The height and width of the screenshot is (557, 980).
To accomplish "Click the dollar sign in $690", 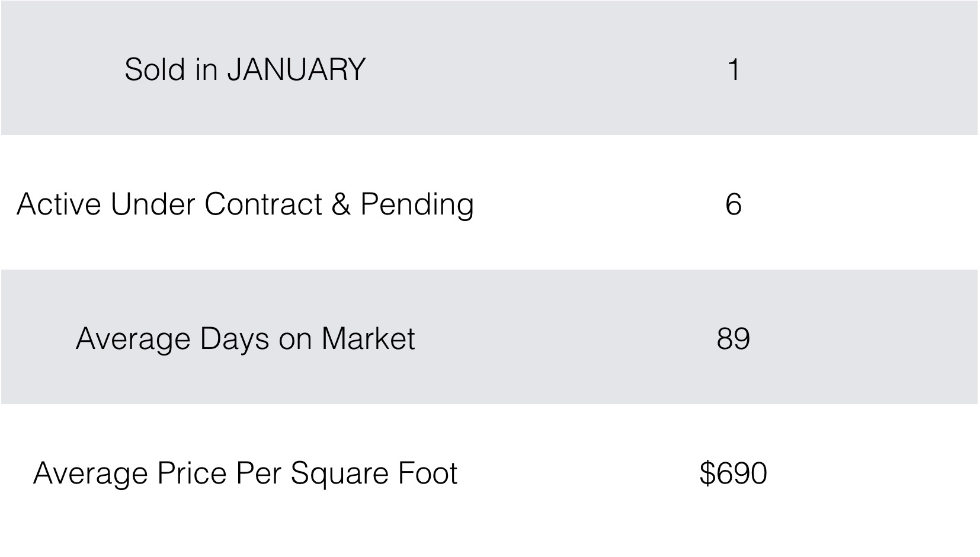I will click(x=707, y=473).
